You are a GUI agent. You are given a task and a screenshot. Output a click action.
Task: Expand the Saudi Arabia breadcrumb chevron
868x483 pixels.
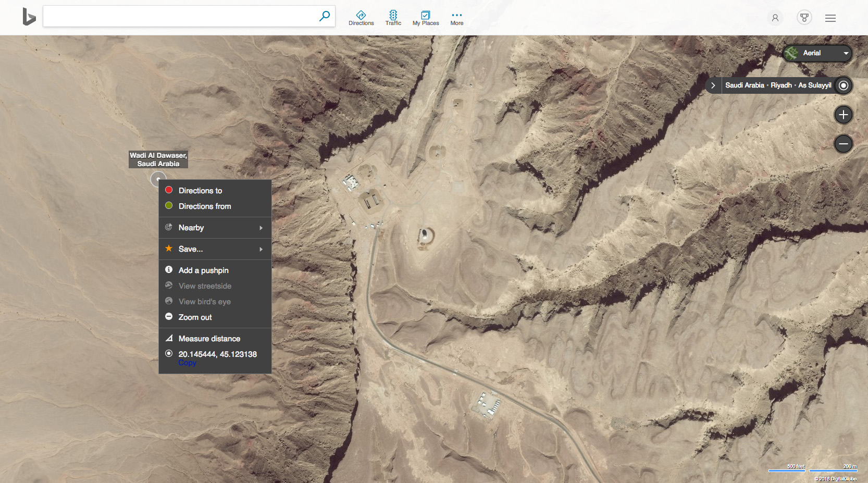click(713, 85)
